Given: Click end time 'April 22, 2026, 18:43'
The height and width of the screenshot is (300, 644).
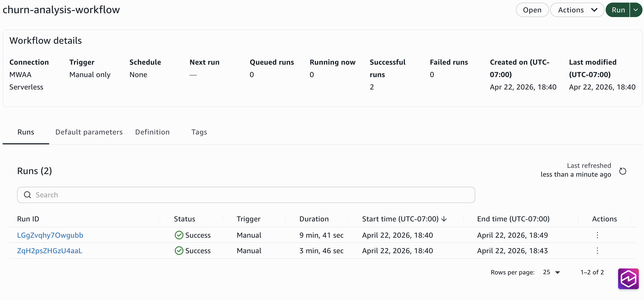Looking at the screenshot, I should tap(512, 251).
